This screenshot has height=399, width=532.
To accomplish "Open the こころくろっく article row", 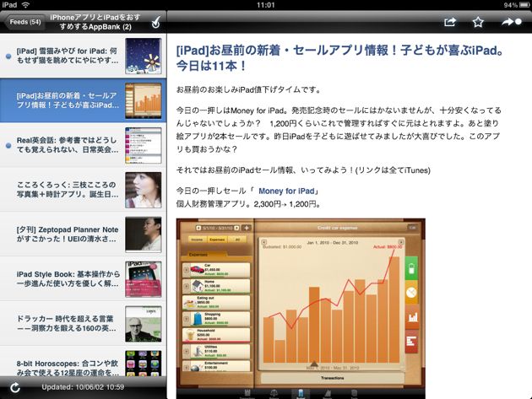I will pyautogui.click(x=83, y=190).
